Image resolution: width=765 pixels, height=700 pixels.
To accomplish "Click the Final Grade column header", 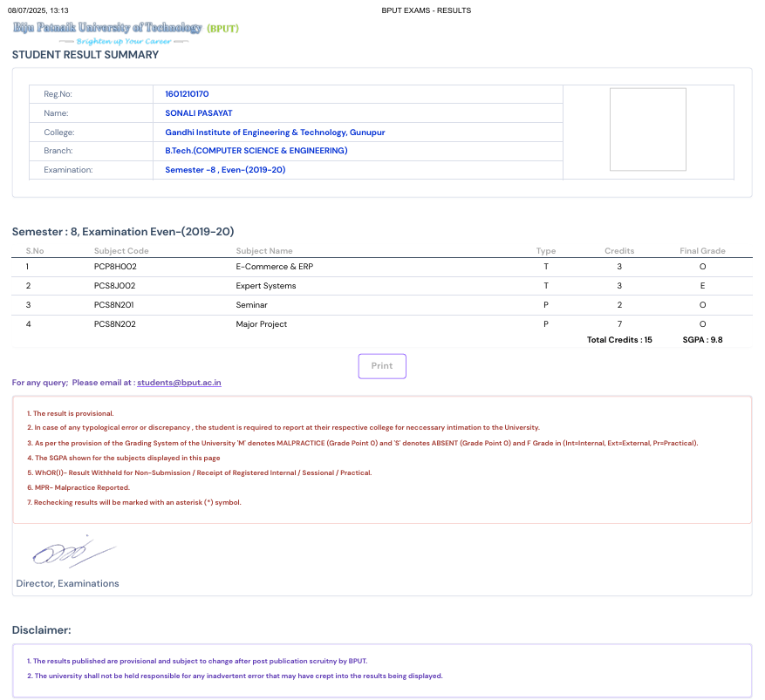I will pyautogui.click(x=702, y=251).
